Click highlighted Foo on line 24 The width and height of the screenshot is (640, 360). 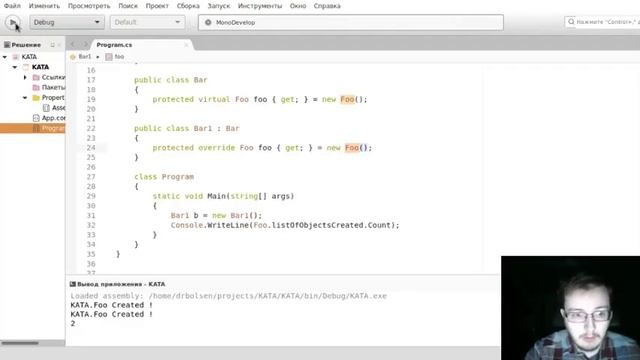click(x=352, y=148)
